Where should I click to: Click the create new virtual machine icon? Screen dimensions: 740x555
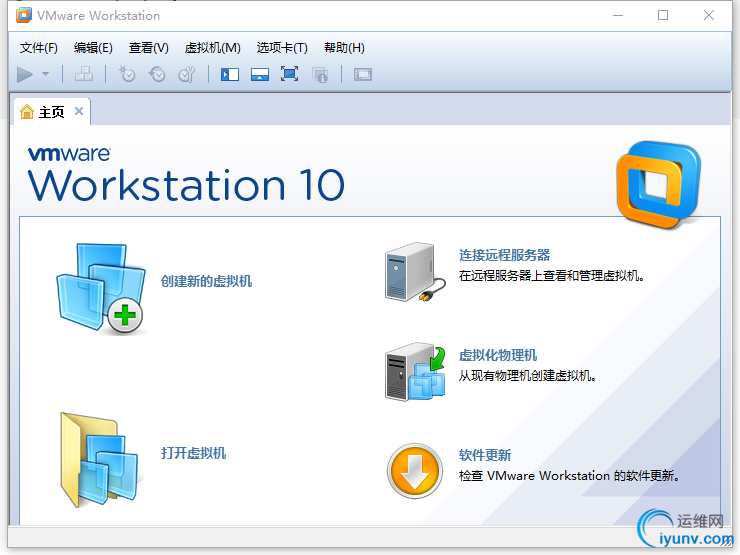pyautogui.click(x=101, y=288)
